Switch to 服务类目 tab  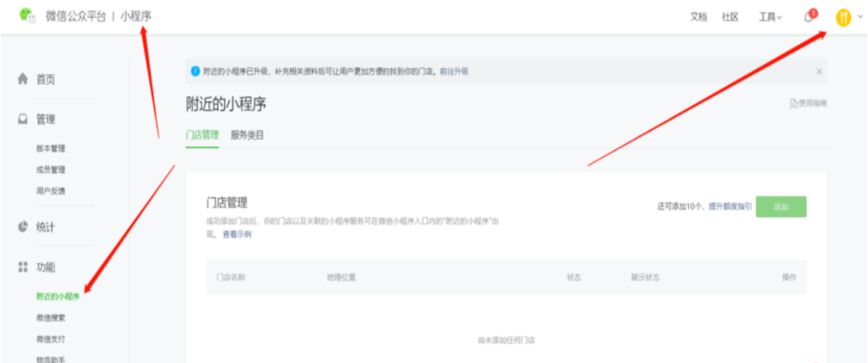pos(247,135)
